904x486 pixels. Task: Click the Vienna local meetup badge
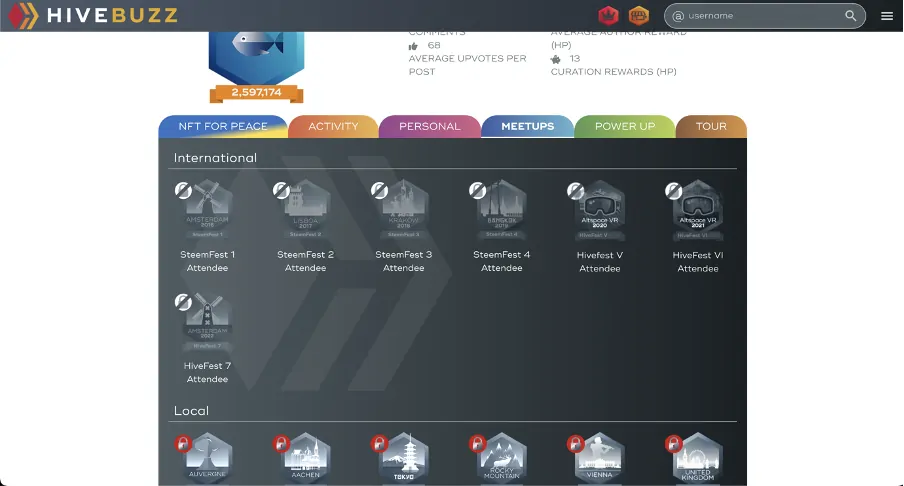tap(600, 457)
